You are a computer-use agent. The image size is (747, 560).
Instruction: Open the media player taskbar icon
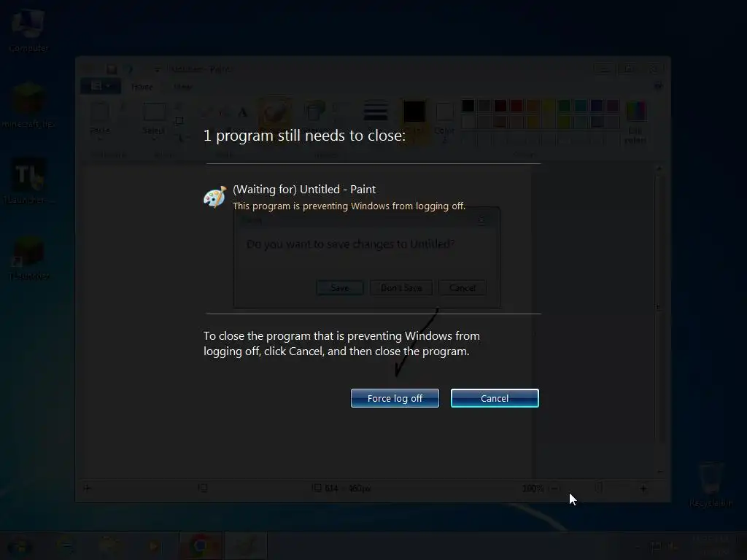click(x=153, y=545)
